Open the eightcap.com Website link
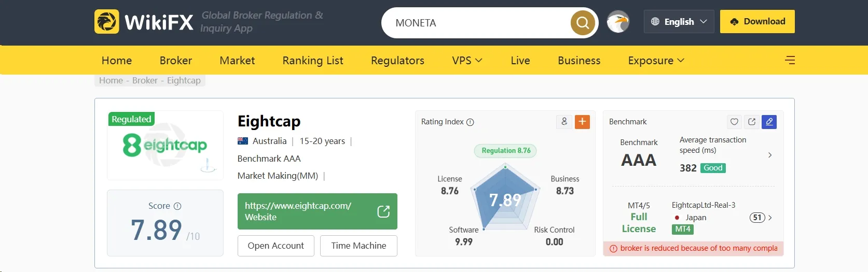Image resolution: width=868 pixels, height=272 pixels. (317, 211)
